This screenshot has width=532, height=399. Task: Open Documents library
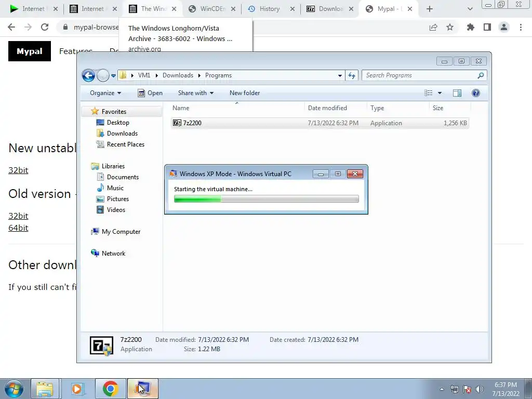(123, 177)
